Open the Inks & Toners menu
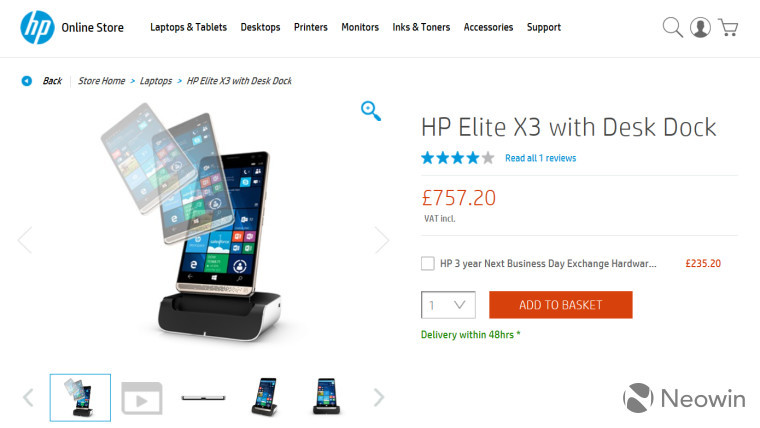Viewport: 760px width, 428px height. click(x=421, y=27)
